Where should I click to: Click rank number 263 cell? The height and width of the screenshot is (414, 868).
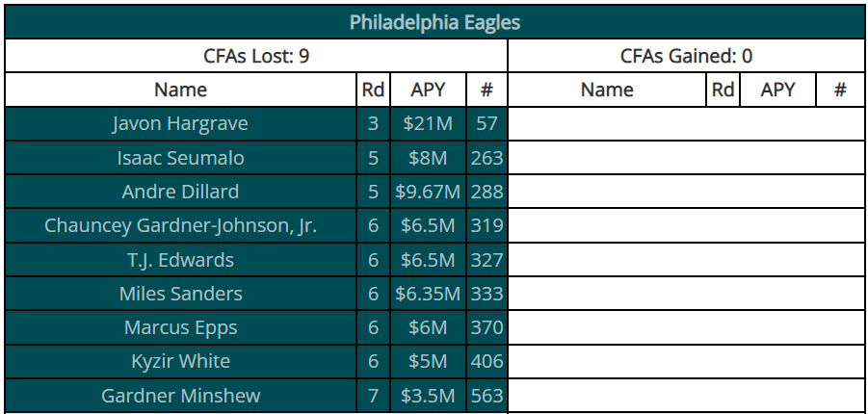[x=487, y=158]
